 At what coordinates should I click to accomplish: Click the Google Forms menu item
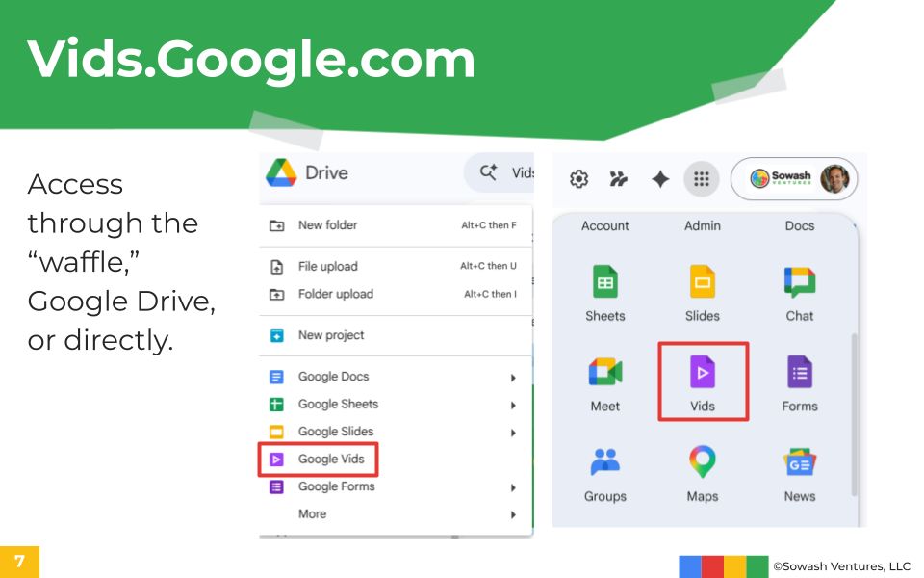(396, 486)
